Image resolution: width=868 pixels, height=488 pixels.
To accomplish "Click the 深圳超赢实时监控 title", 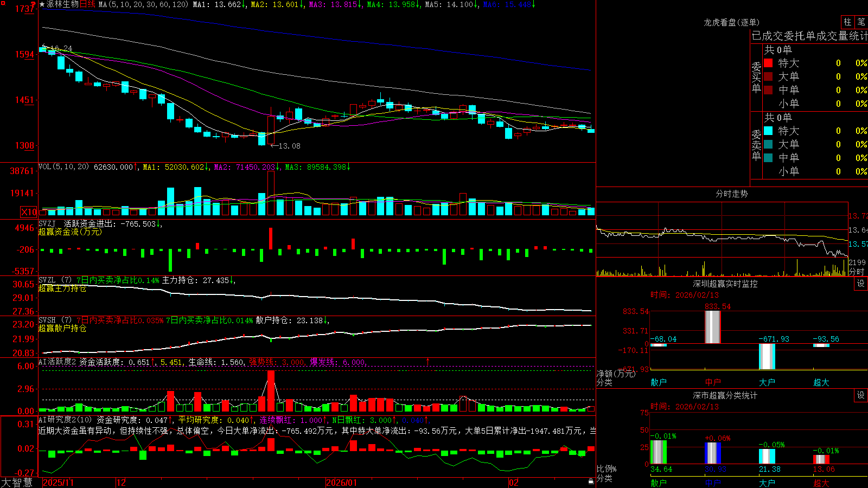I will (x=725, y=284).
